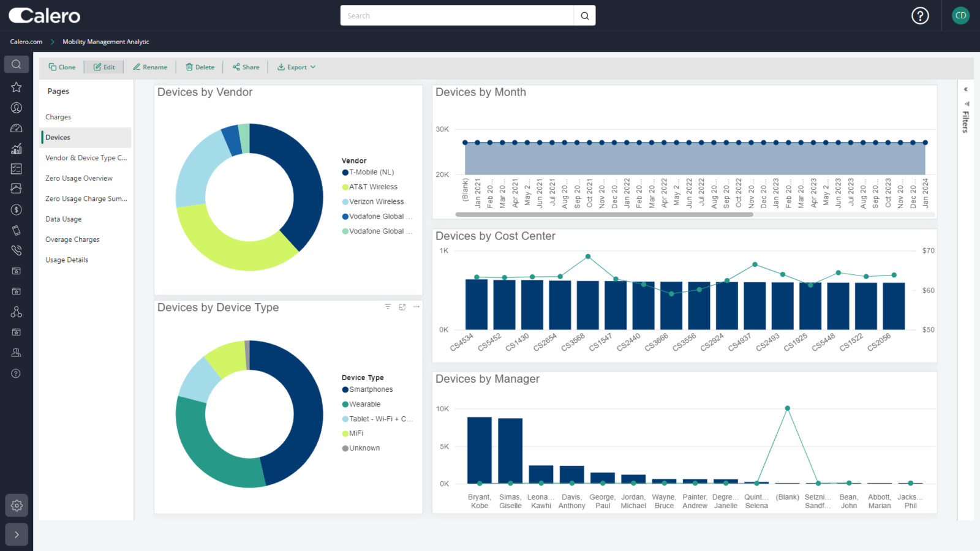980x551 pixels.
Task: Select the dollar charges icon in sidebar
Action: [17, 209]
